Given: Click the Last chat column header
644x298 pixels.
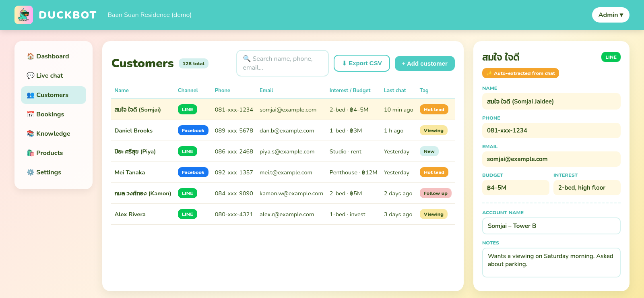Looking at the screenshot, I should pos(395,91).
